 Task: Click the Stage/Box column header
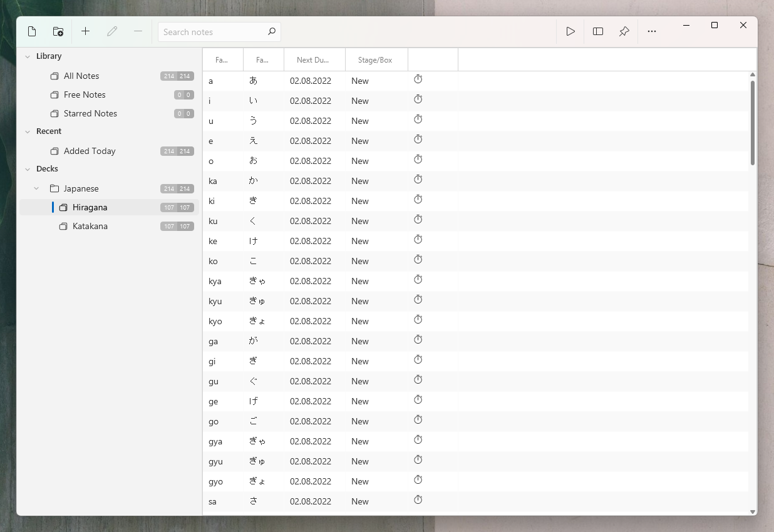coord(376,59)
